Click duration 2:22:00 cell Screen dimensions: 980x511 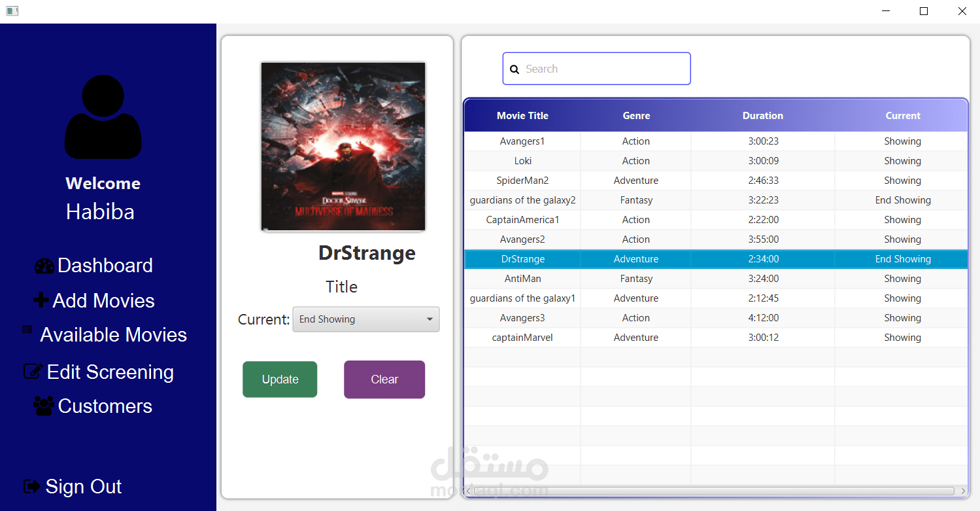click(763, 220)
